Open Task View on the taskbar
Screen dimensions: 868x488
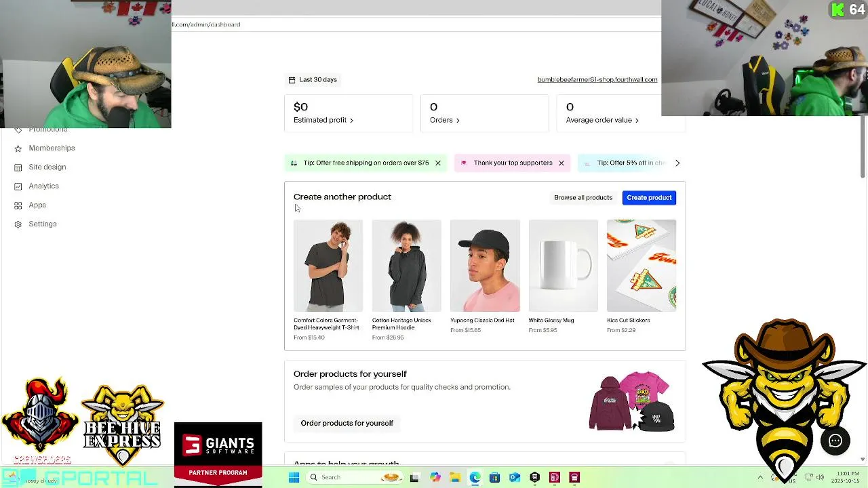point(414,477)
